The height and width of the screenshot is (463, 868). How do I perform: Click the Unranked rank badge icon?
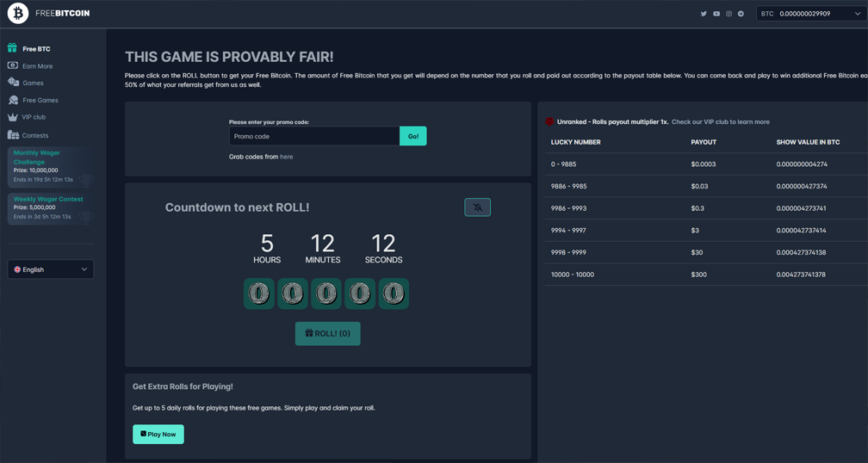pyautogui.click(x=549, y=121)
